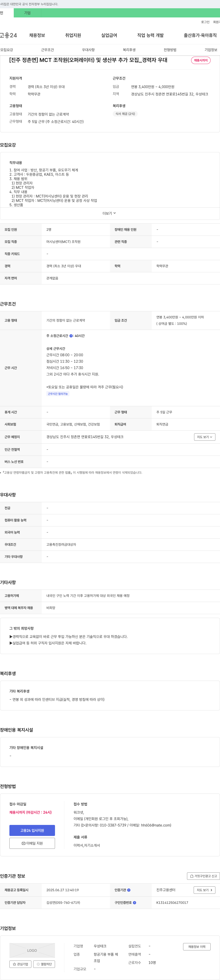The height and width of the screenshot is (980, 220).
Task: Open 채용정보 이력 for the company
Action: click(197, 947)
